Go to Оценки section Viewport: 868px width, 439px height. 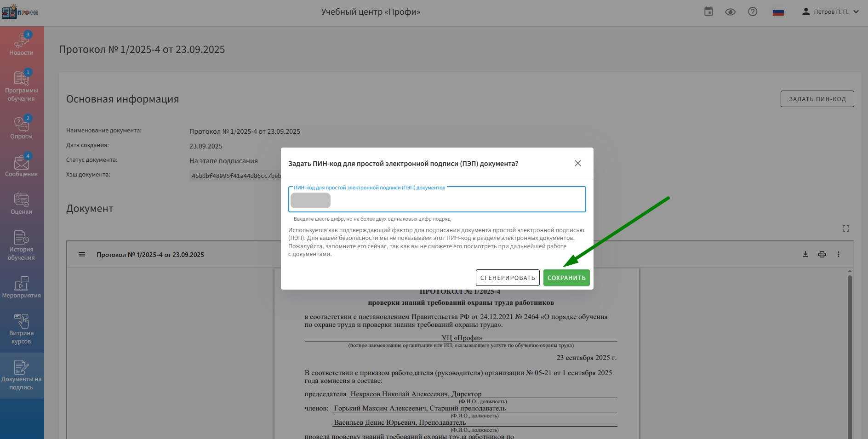pos(22,204)
